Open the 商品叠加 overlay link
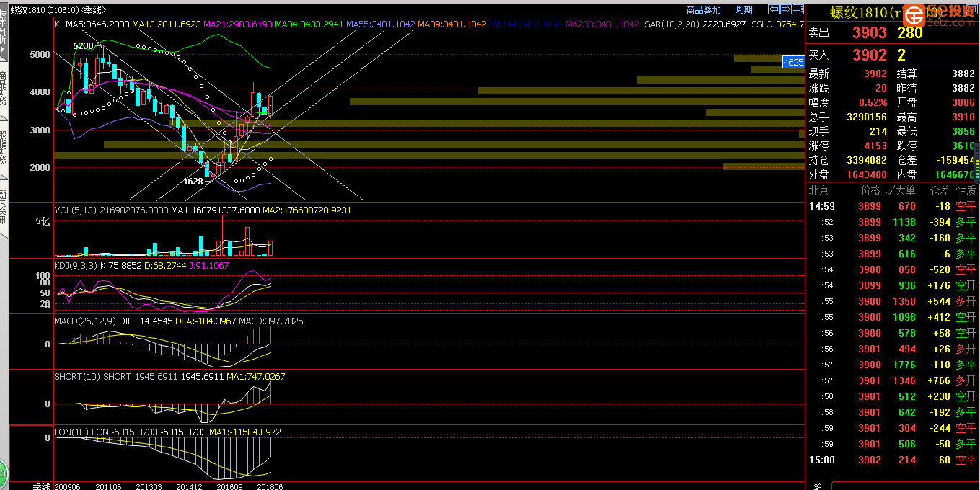The height and width of the screenshot is (490, 980). [x=703, y=10]
